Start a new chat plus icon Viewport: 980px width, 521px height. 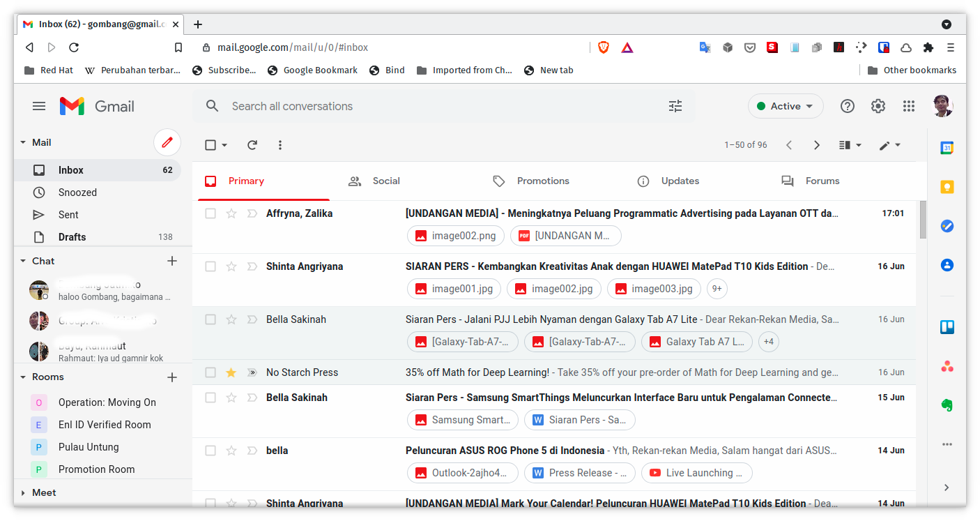click(x=172, y=261)
